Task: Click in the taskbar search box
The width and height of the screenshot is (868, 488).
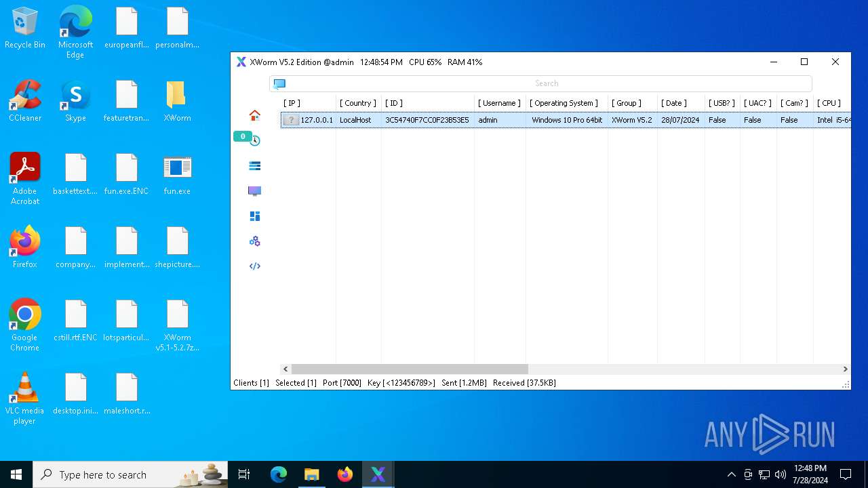Action: point(132,474)
